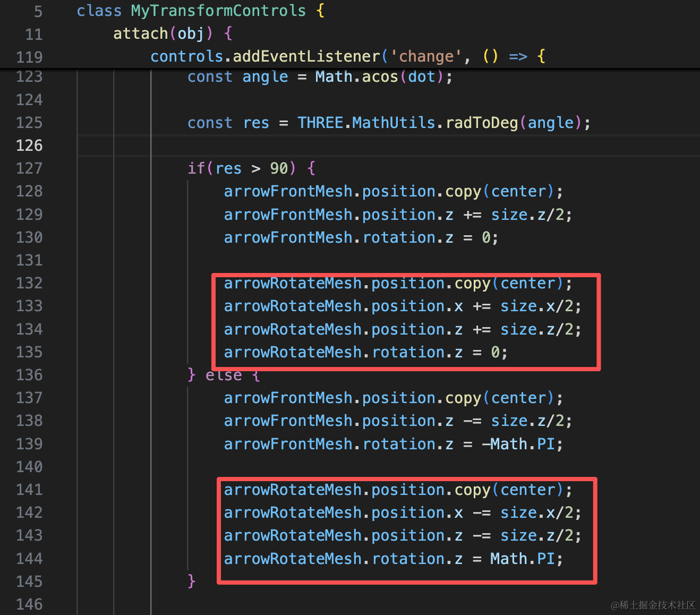The height and width of the screenshot is (615, 700).
Task: Click 'arrowRotateMesh.position.x += size.x/2;' line
Action: pos(403,306)
